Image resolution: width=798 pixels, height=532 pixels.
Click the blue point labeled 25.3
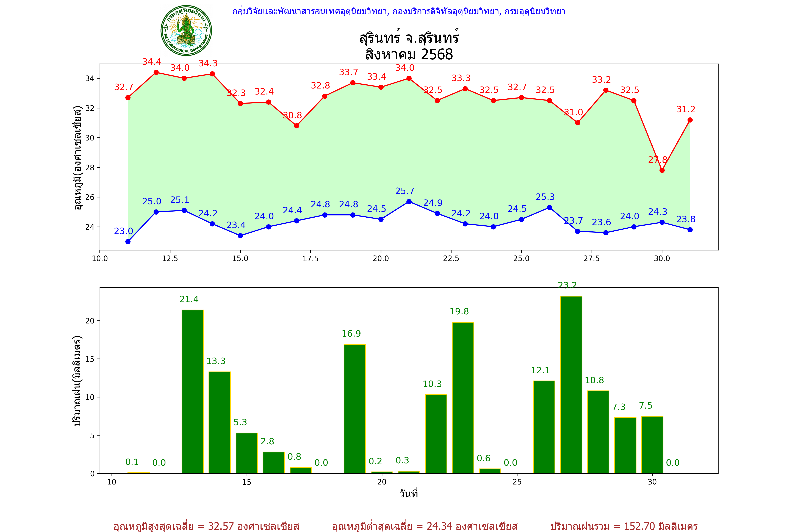point(550,208)
